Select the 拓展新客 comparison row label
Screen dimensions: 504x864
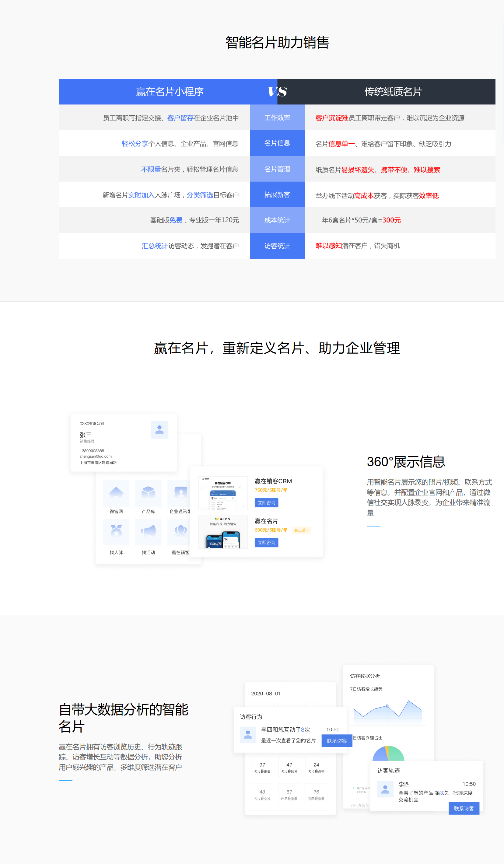click(x=277, y=194)
